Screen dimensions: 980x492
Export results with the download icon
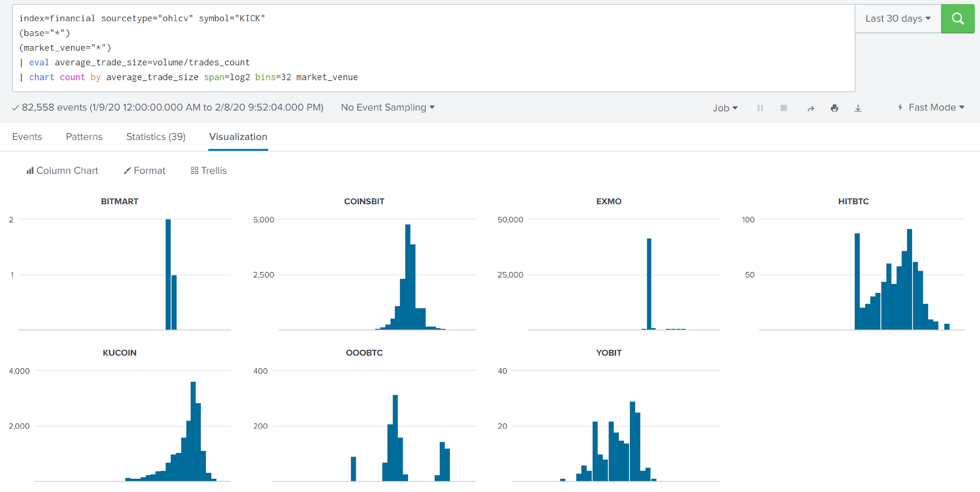coord(858,108)
